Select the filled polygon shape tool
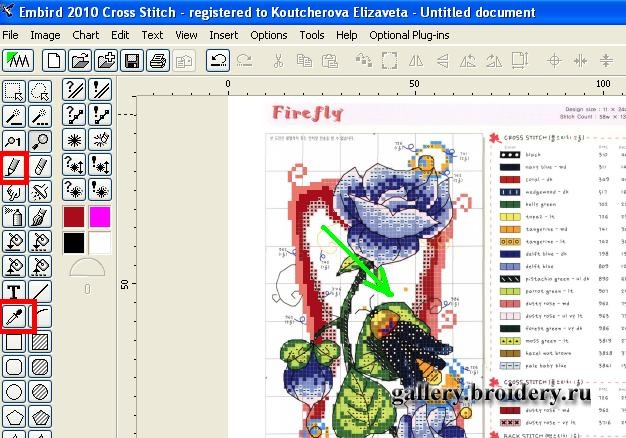The image size is (626, 438). [x=40, y=418]
